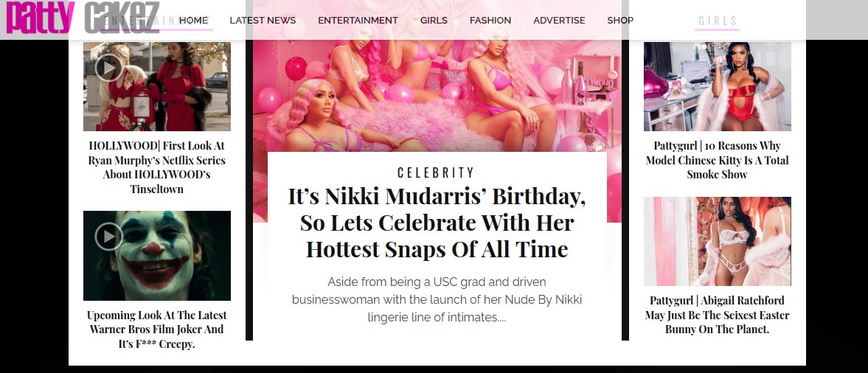
Task: Click the Girls sidebar section heading
Action: pos(718,21)
